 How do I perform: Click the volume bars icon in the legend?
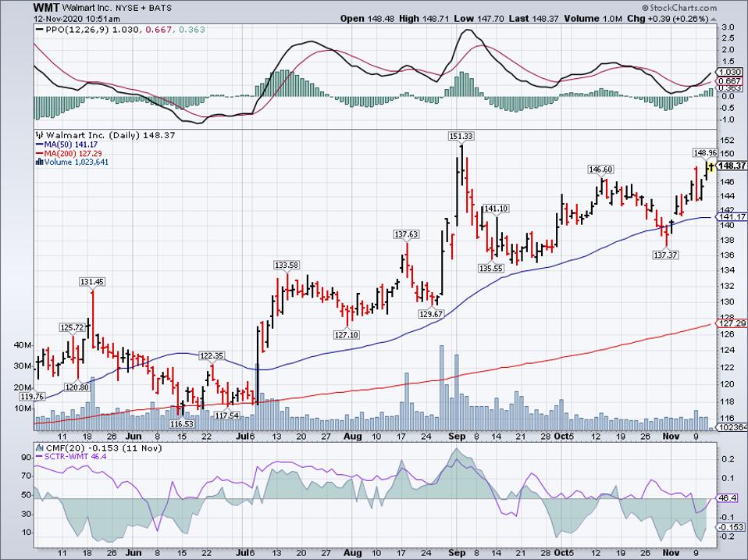(40, 162)
